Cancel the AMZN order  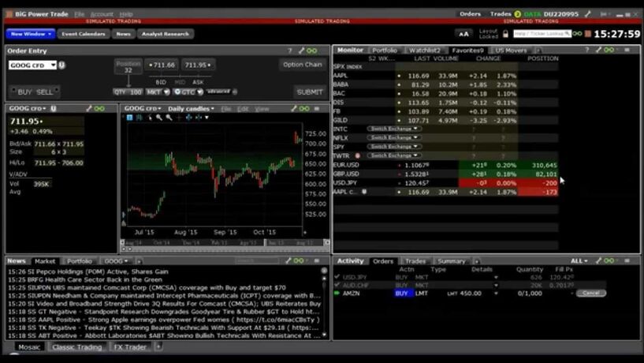tap(591, 293)
